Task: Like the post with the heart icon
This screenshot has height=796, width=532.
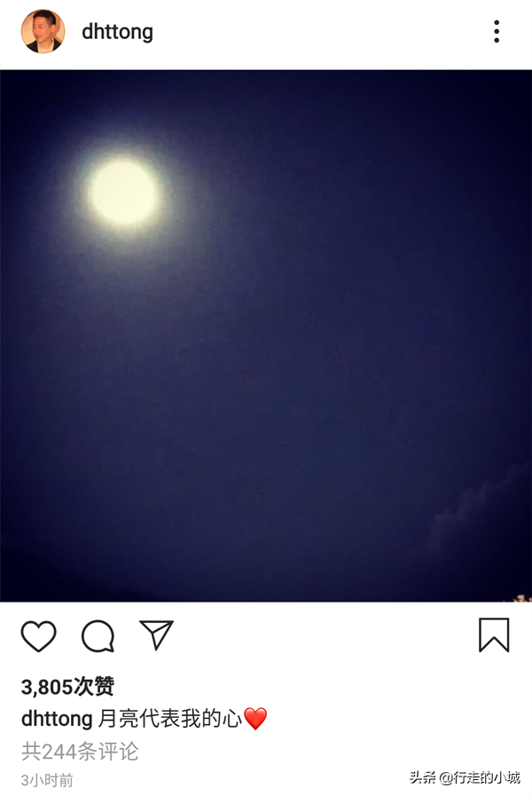Action: [38, 635]
